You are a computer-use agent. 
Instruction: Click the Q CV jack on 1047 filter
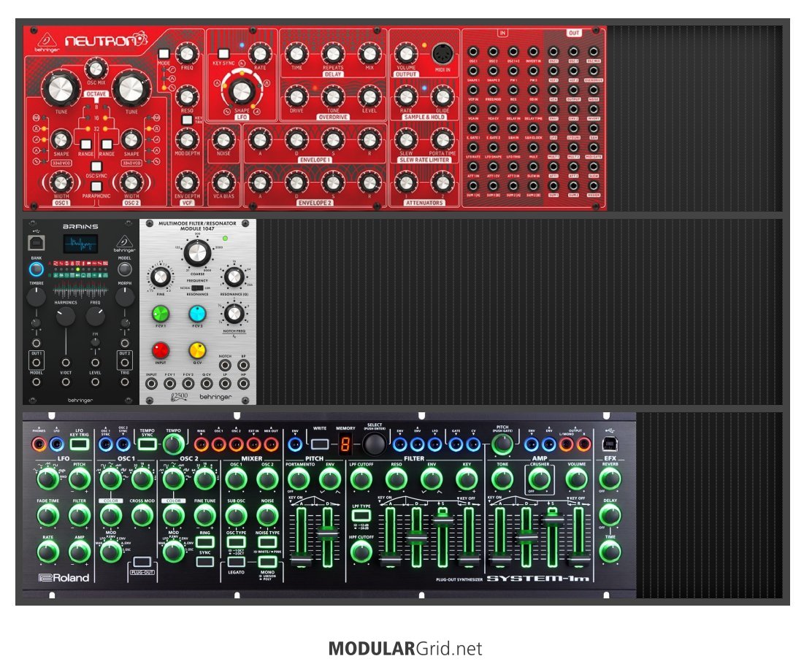pos(207,384)
